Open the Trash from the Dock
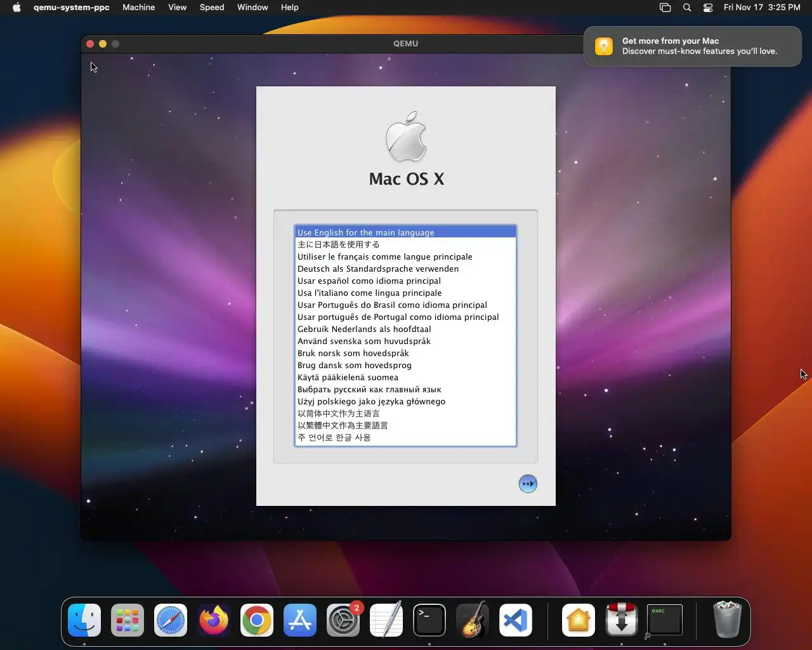812x650 pixels. pyautogui.click(x=728, y=620)
